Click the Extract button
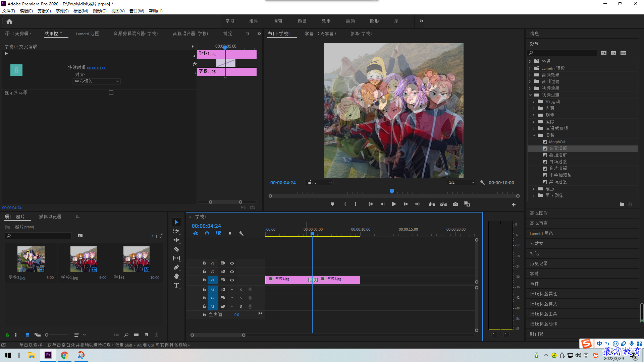The width and height of the screenshot is (644, 362). (x=443, y=204)
